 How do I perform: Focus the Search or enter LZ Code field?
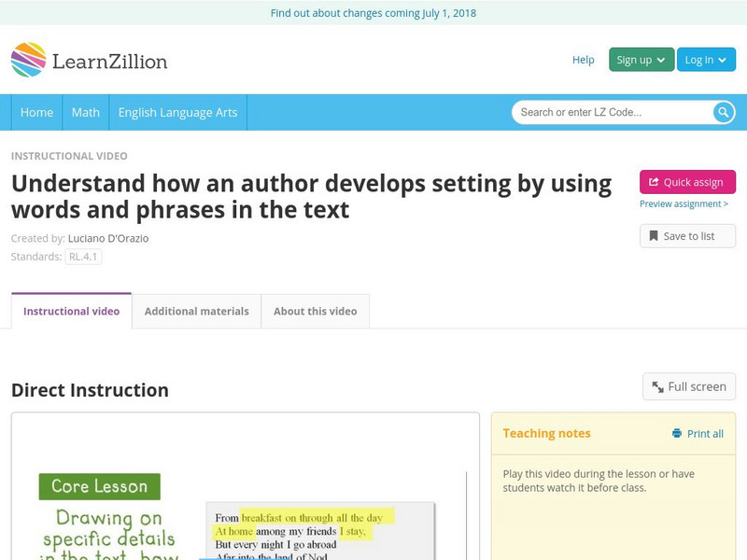click(x=613, y=112)
